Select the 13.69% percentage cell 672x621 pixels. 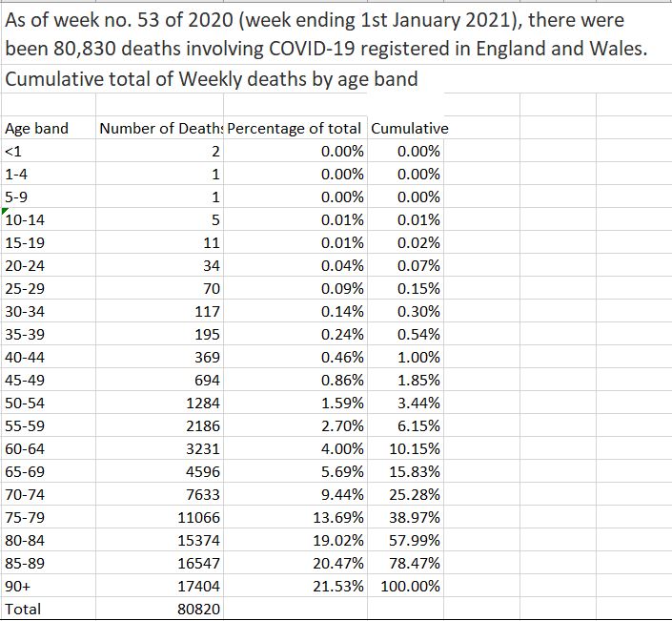pos(338,517)
